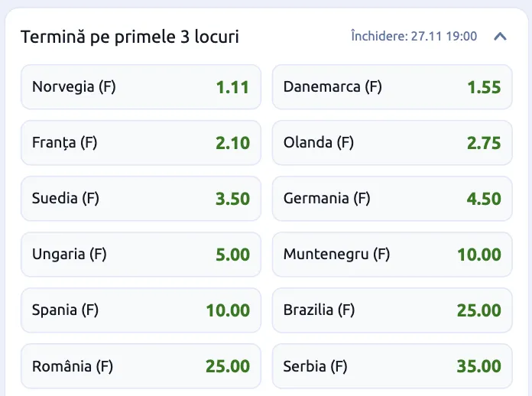The width and height of the screenshot is (532, 396).
Task: Choose Olanda (F) odds 2.75
Action: click(392, 143)
